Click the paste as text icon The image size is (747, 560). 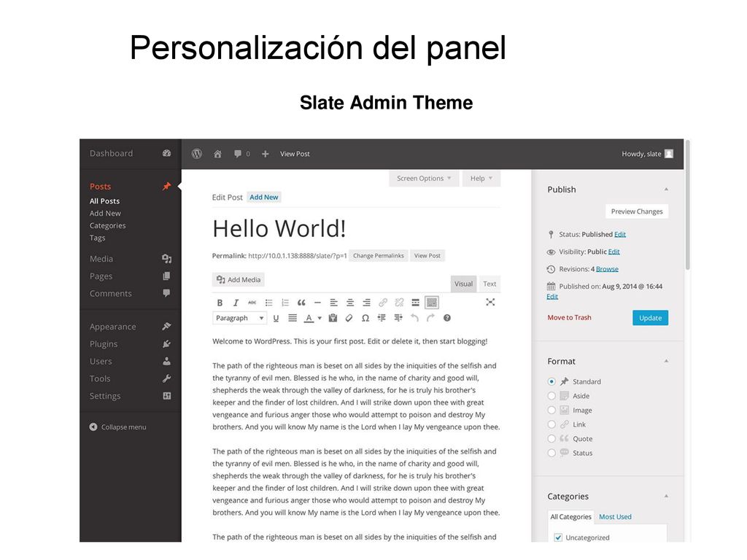[333, 318]
